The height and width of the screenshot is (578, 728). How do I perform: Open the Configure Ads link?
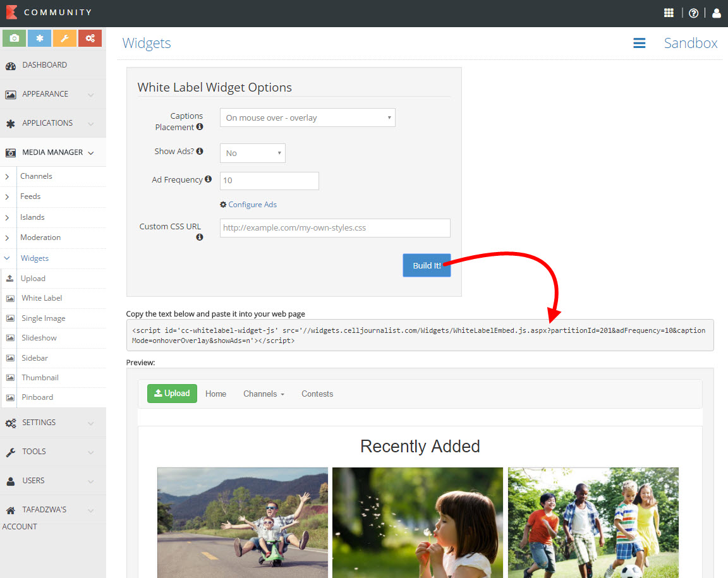pos(252,204)
